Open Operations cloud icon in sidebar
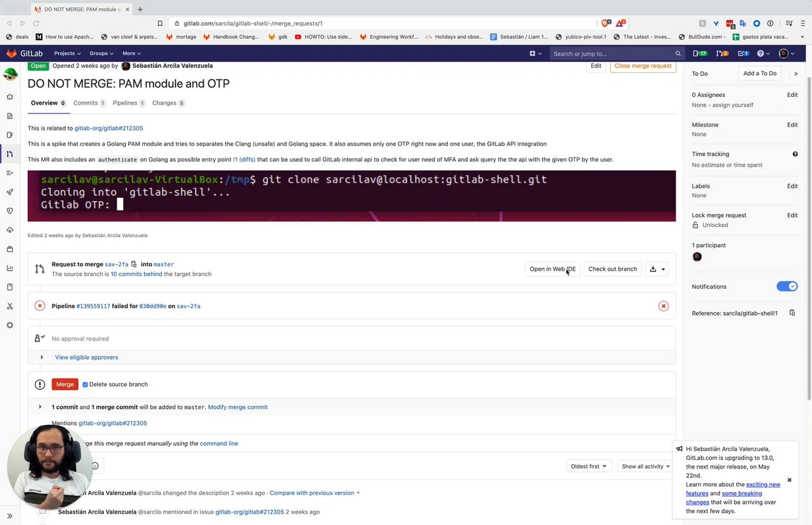 click(x=10, y=230)
